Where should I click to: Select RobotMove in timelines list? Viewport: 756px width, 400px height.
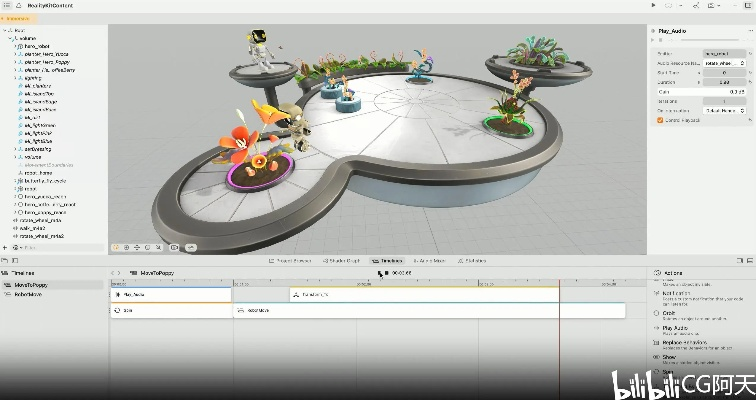(52, 294)
